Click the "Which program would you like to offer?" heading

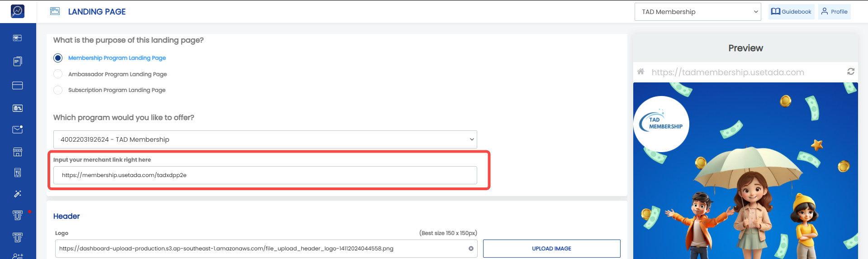tap(123, 118)
